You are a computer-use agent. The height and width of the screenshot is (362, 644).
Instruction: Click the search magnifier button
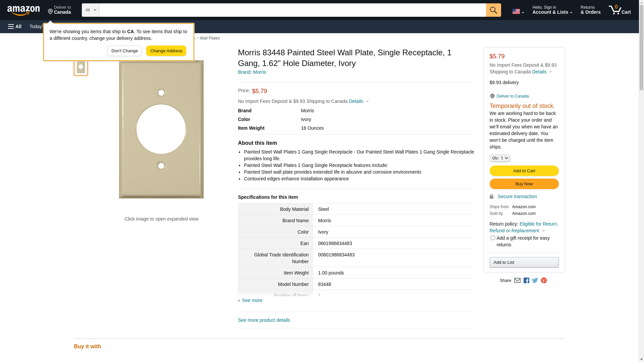(x=493, y=10)
